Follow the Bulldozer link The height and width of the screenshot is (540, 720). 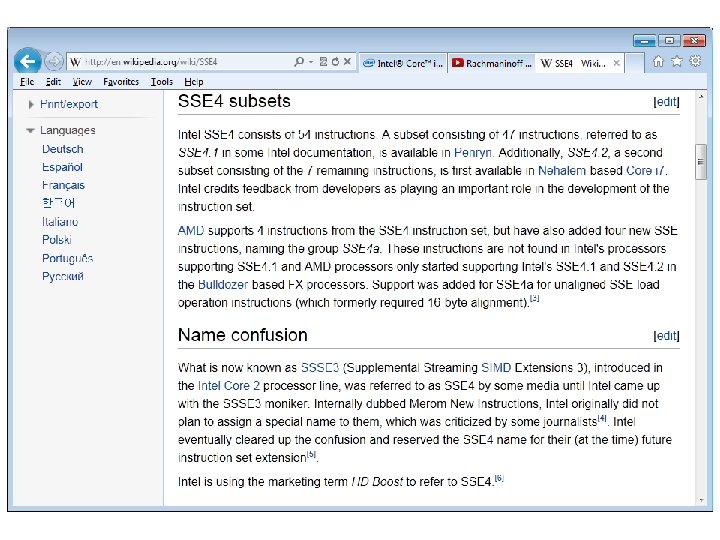[x=223, y=285]
